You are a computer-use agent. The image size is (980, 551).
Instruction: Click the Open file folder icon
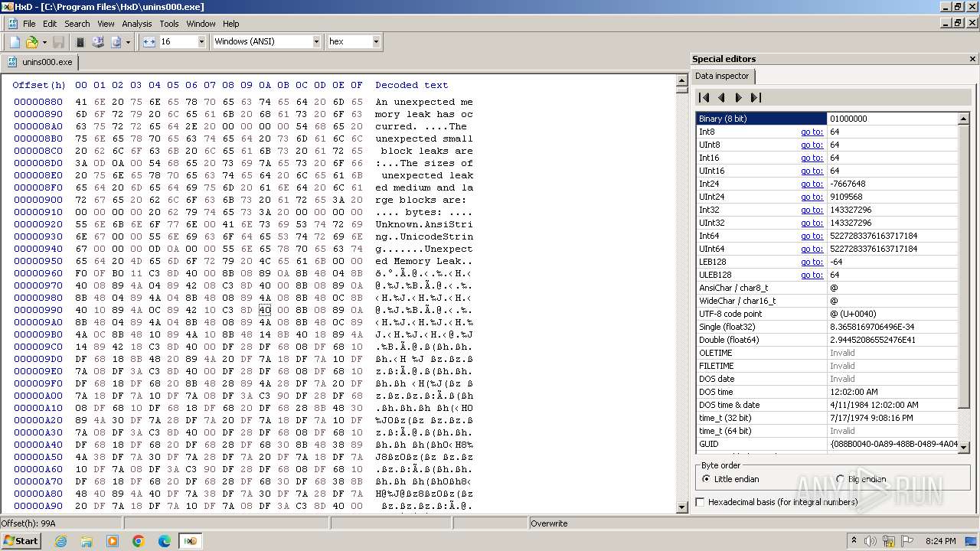32,42
